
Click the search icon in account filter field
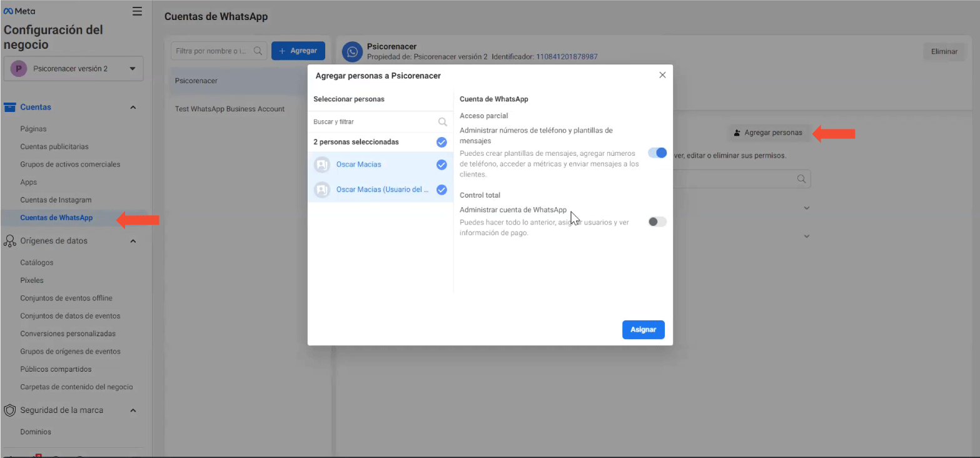point(258,51)
